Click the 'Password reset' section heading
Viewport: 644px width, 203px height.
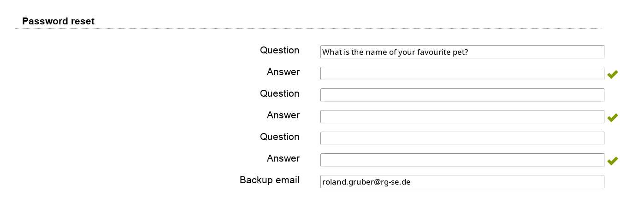click(x=58, y=21)
